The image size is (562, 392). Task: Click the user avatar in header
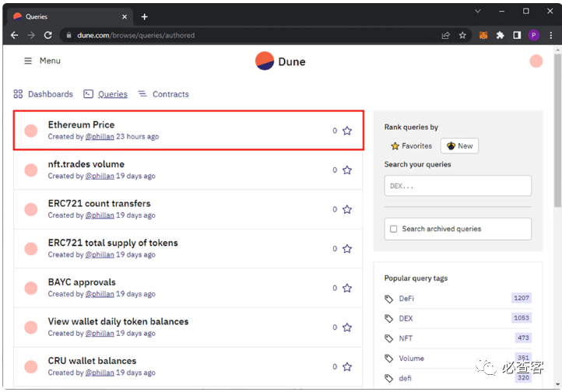click(x=536, y=61)
